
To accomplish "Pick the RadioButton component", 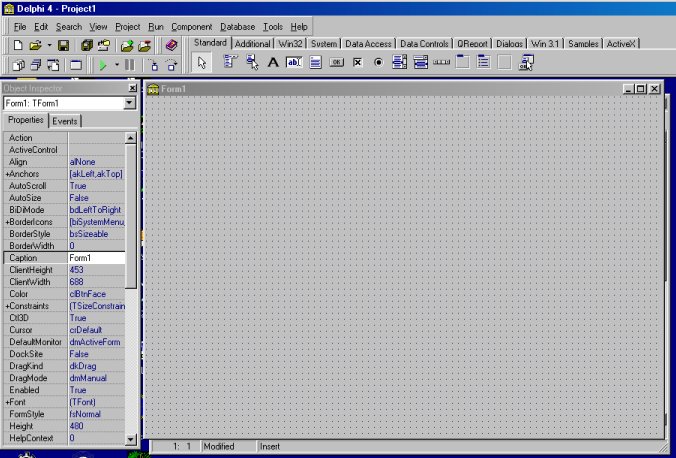I will click(x=379, y=63).
